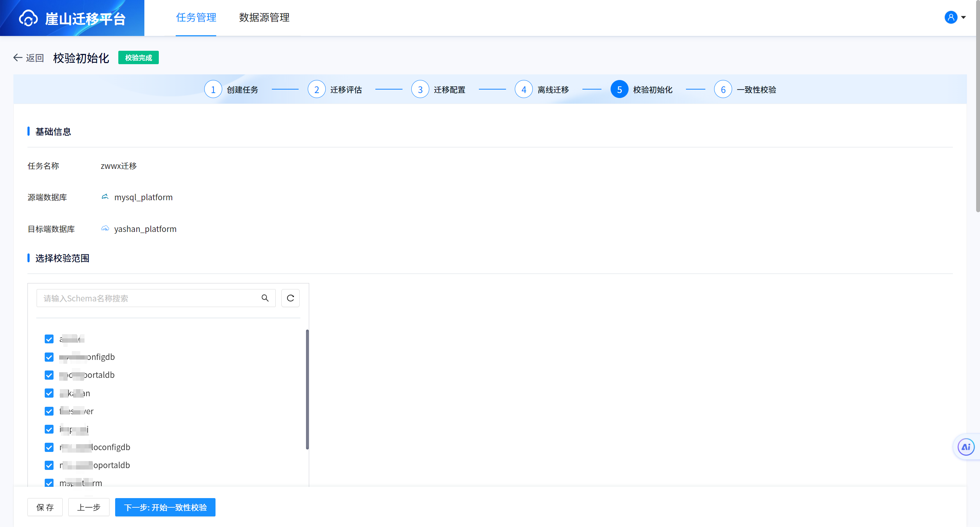Viewport: 980px width, 527px height.
Task: Click the user avatar icon
Action: pyautogui.click(x=950, y=18)
